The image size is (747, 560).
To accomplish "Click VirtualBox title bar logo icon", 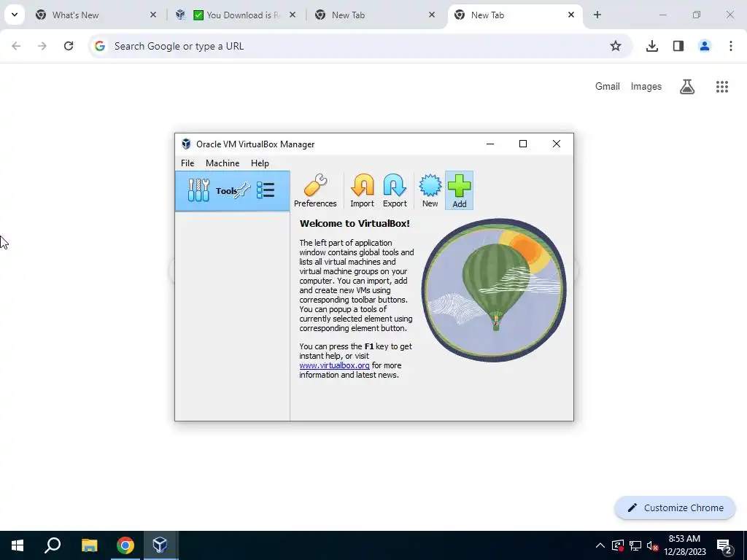I will (x=186, y=144).
